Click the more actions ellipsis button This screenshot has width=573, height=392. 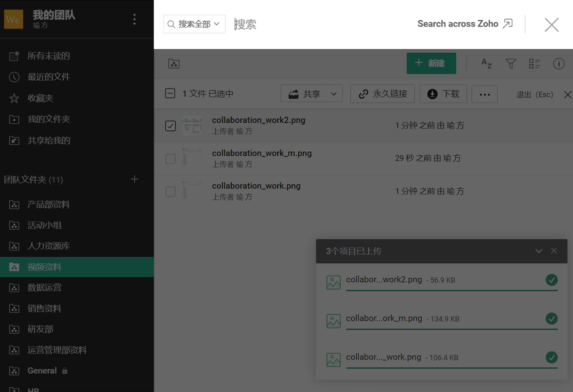pos(484,94)
